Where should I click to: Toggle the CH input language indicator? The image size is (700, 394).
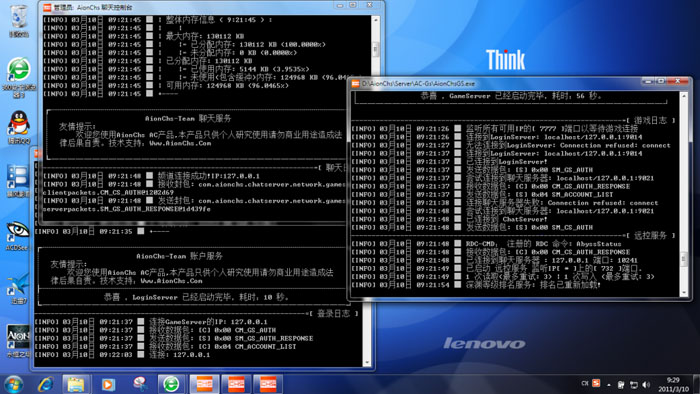tap(585, 383)
